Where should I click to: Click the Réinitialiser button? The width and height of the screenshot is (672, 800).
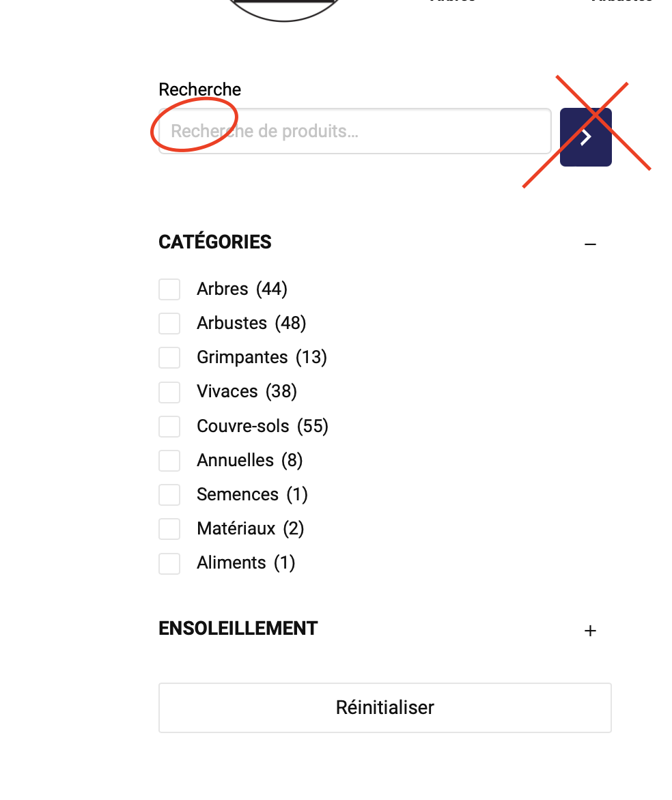[x=384, y=708]
